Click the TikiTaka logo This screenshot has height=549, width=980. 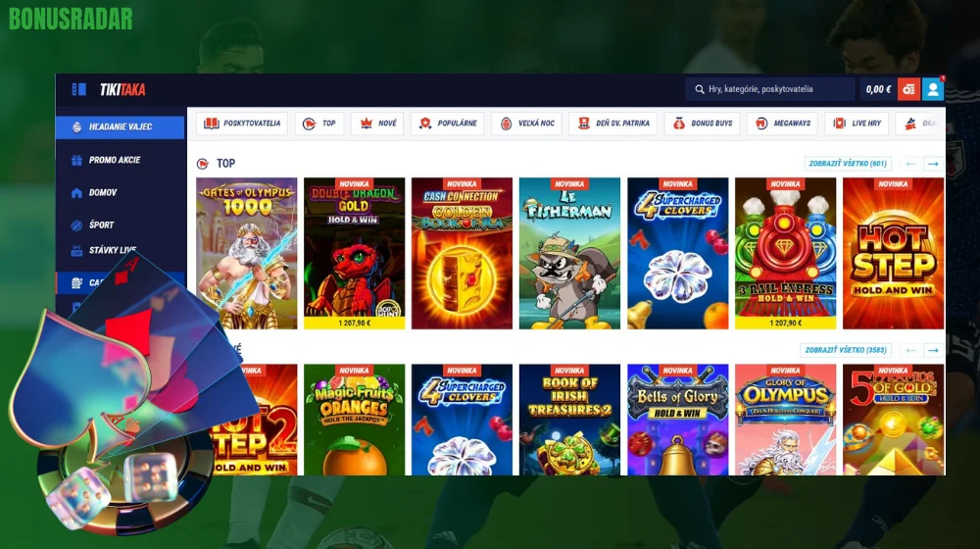[x=122, y=89]
